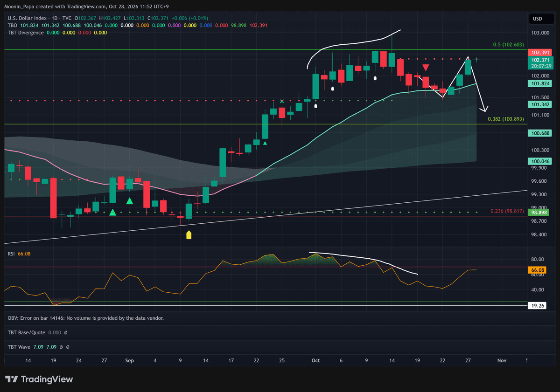Click the RSI indicator legend label
560x392 pixels.
(11, 254)
